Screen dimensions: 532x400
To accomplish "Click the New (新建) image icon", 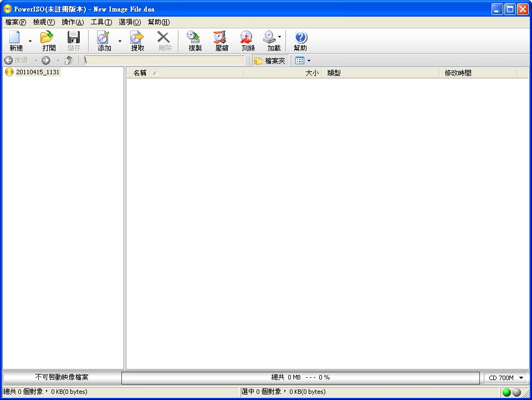I will pyautogui.click(x=16, y=41).
